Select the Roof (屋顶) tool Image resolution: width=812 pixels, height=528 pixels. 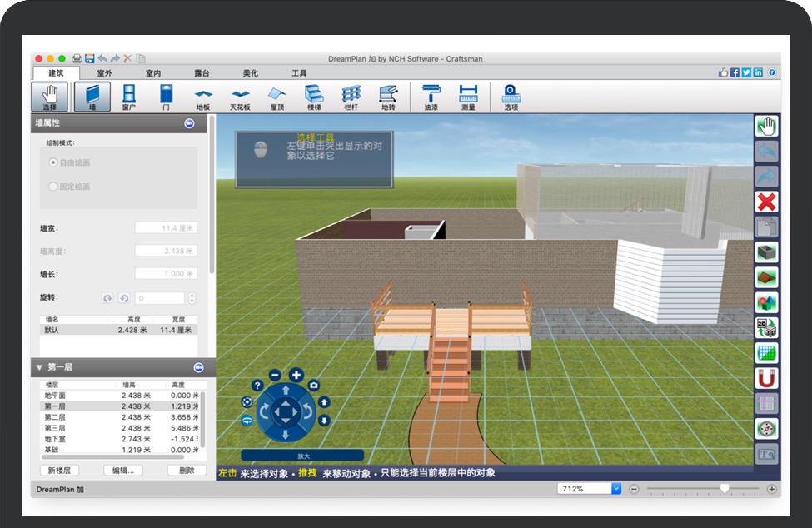[277, 97]
